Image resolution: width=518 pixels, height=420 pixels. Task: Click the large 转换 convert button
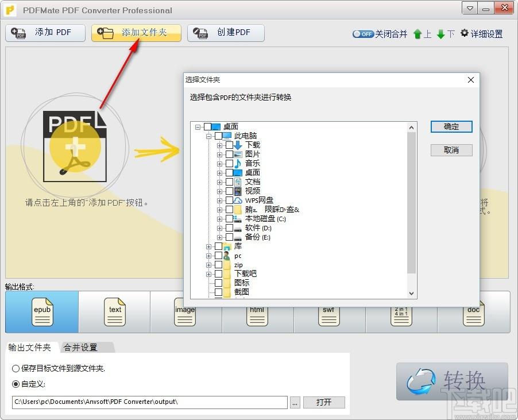pyautogui.click(x=452, y=382)
